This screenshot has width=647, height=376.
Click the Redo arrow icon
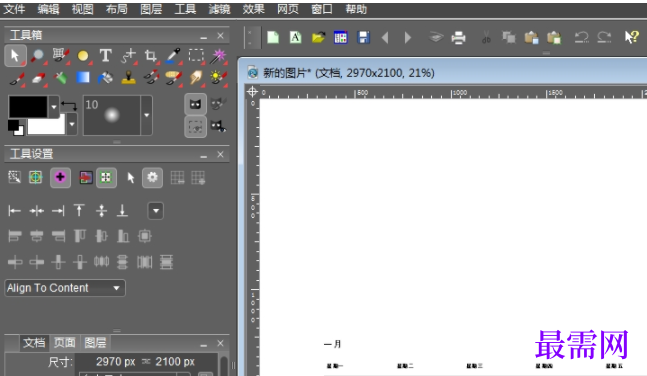(604, 38)
